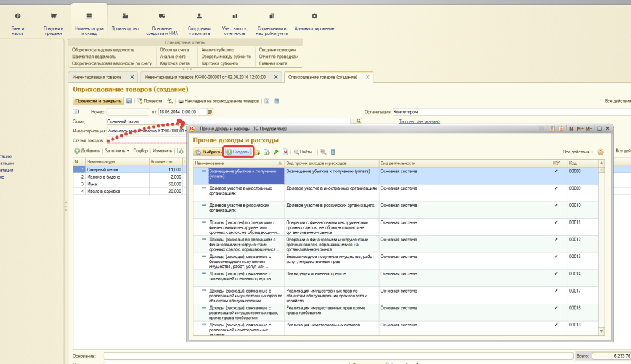Open Справочники и настройки учета section
631x364 pixels.
pyautogui.click(x=272, y=23)
